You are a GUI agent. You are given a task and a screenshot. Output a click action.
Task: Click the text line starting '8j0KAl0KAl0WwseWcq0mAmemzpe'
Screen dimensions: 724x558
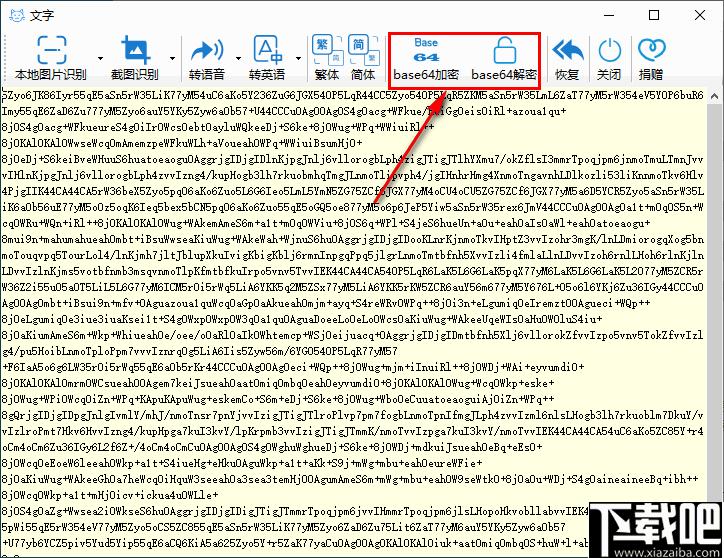[x=182, y=143]
